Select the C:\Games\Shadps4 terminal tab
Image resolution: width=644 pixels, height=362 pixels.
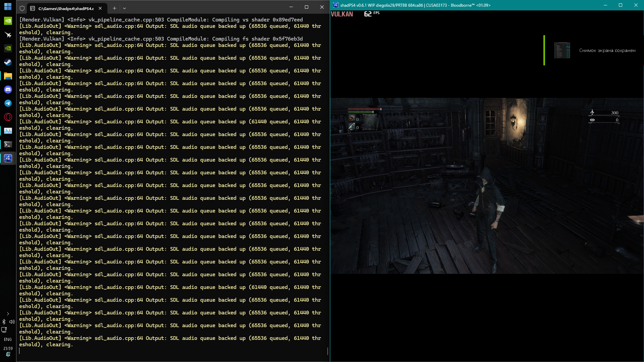click(x=65, y=8)
